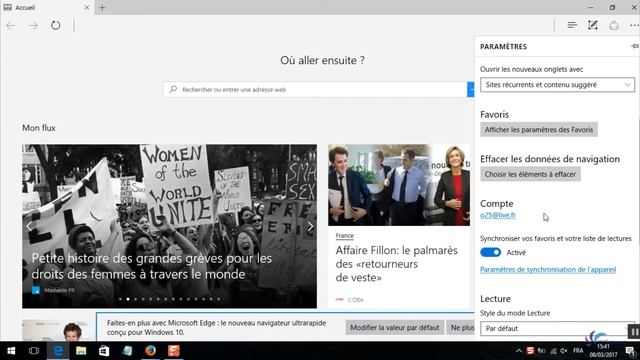640x360 pixels.
Task: Click 'Modifier la valeur par défaut'
Action: point(395,327)
